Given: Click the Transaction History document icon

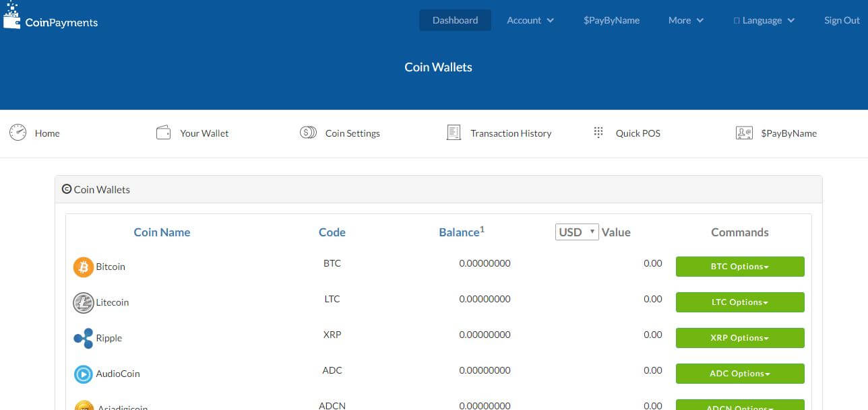Looking at the screenshot, I should [x=454, y=133].
